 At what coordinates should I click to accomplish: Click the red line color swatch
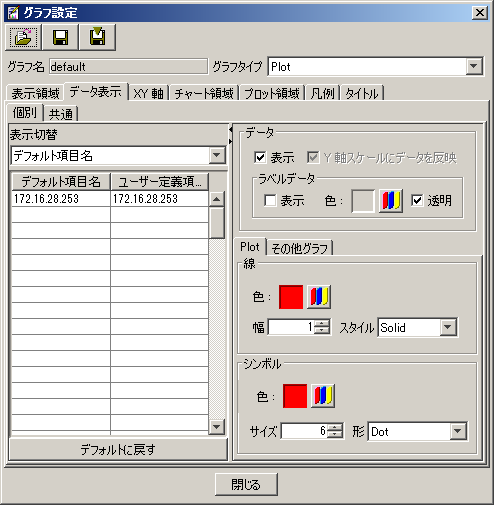click(x=291, y=297)
